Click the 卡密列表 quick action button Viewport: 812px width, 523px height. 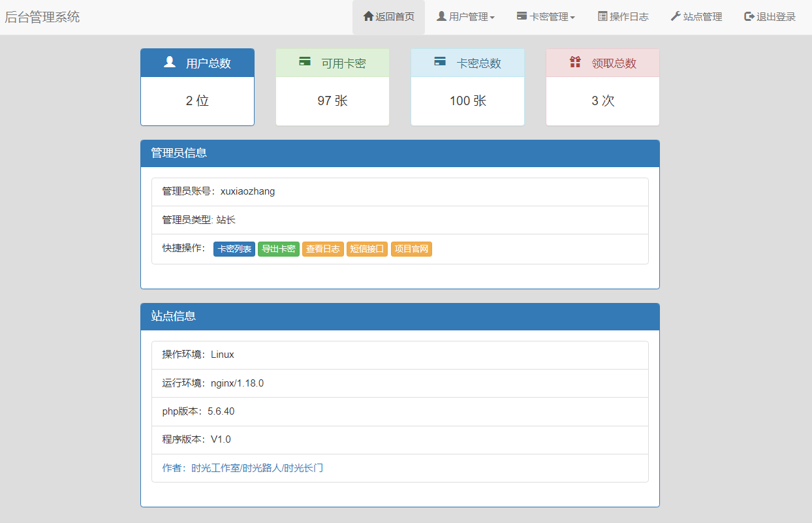coord(234,249)
